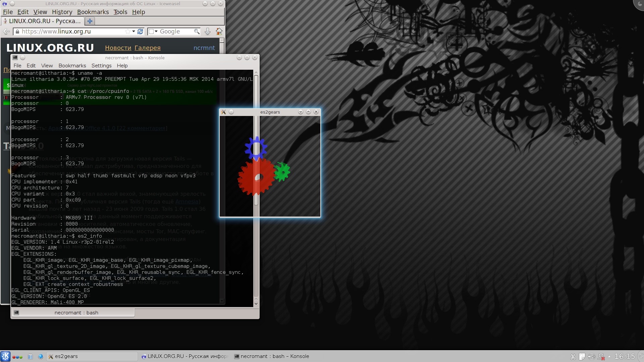Click the LINUX.ORG.RU site logo
644x362 pixels.
coord(50,48)
